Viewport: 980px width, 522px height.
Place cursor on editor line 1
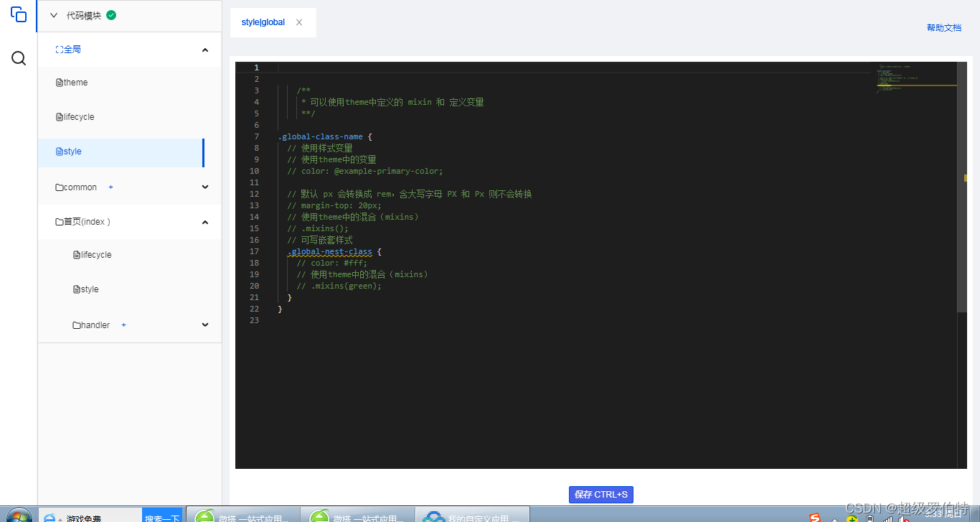(574, 67)
